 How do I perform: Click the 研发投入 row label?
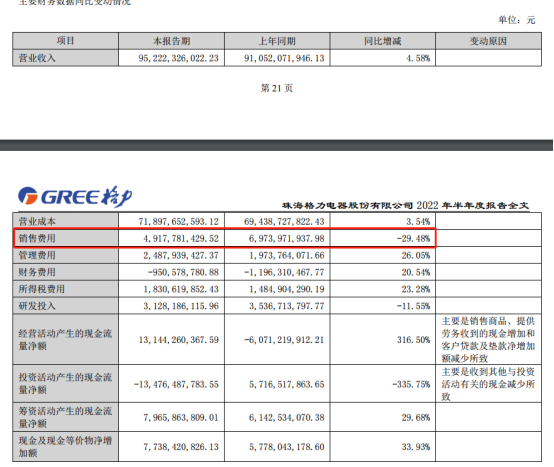pos(37,306)
